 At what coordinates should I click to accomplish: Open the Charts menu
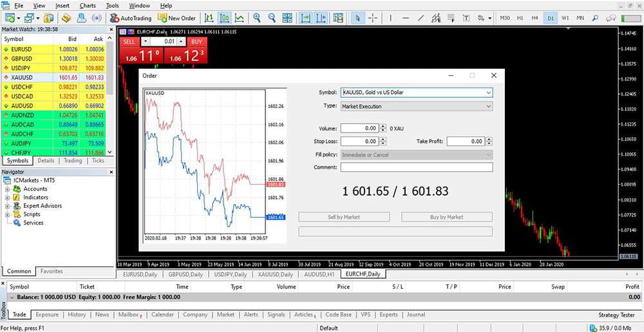[x=87, y=6]
